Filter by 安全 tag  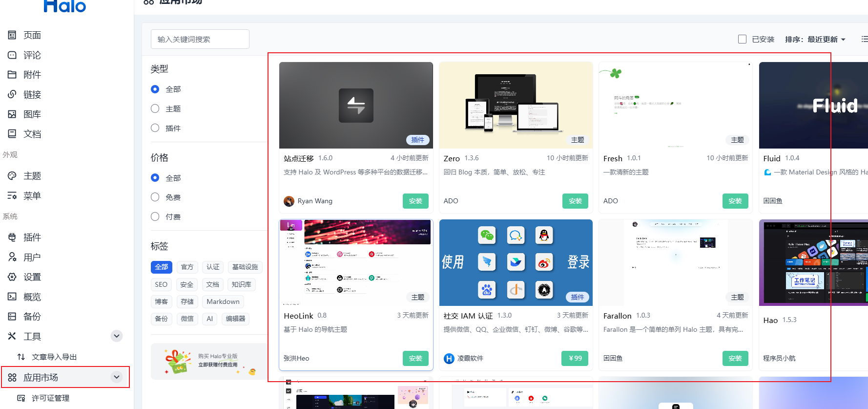click(x=186, y=284)
